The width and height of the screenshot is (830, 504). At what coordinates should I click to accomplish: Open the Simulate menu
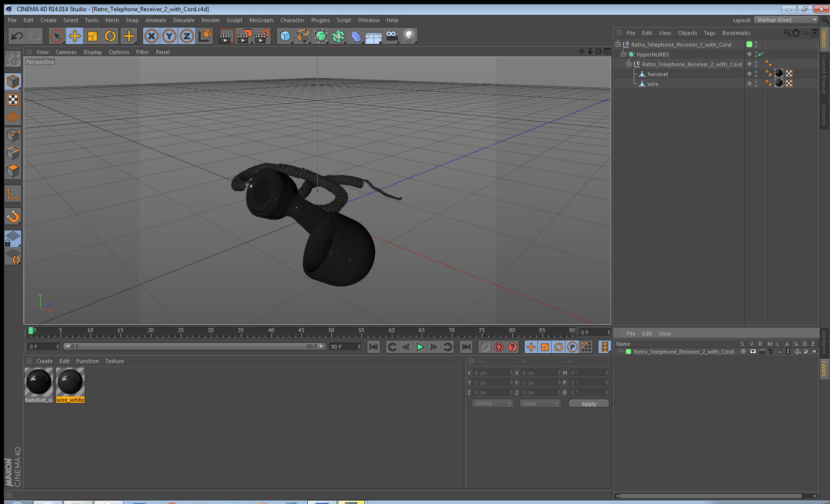coord(184,20)
